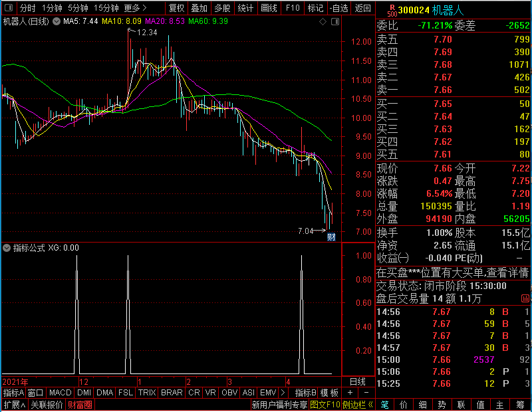
Task: Click the 新用户福利专享 link
Action: tap(279, 405)
